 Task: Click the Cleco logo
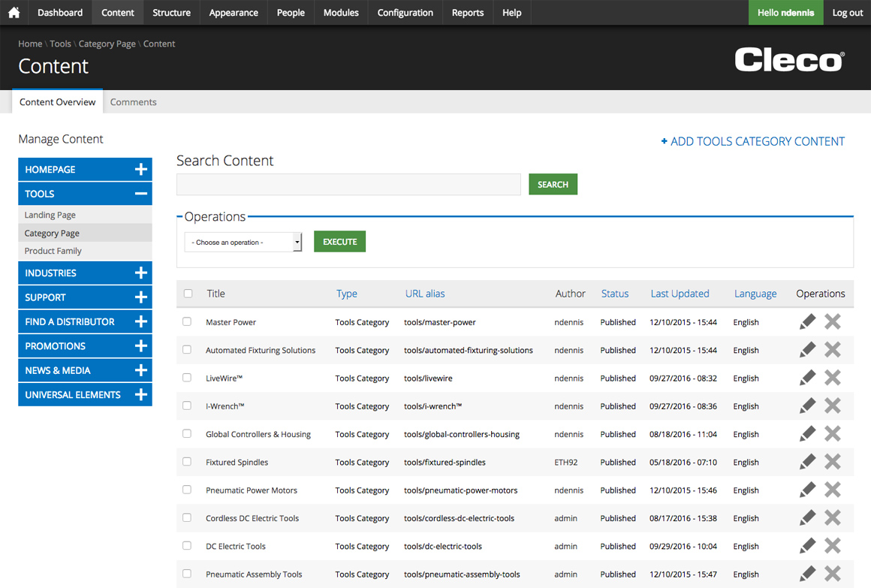(x=789, y=59)
